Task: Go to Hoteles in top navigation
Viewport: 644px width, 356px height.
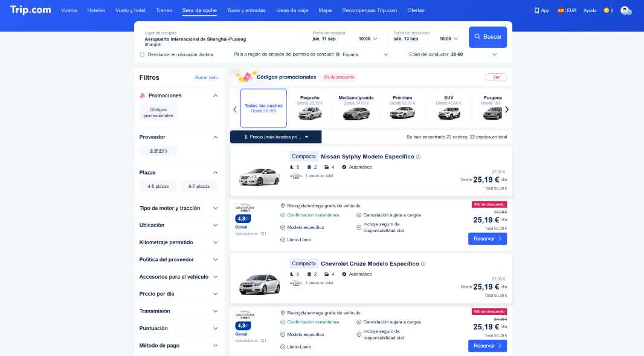Action: click(96, 10)
